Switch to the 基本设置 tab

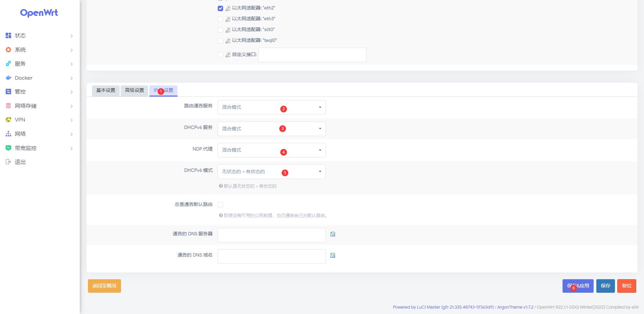coord(106,90)
